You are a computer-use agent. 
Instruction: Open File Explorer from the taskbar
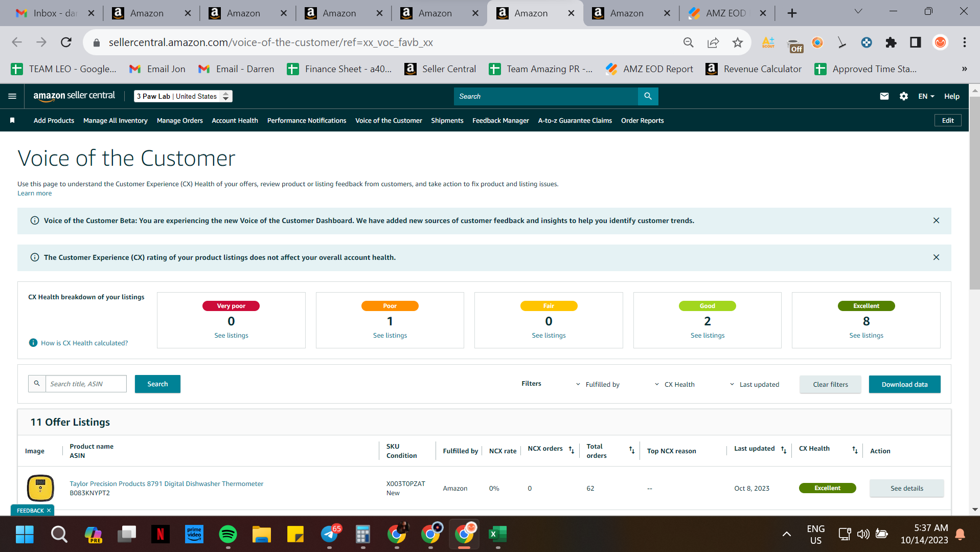click(261, 534)
